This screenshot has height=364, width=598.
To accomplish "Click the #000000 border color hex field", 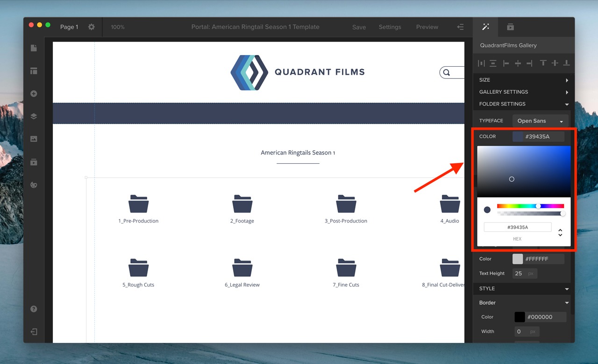I will [x=546, y=317].
